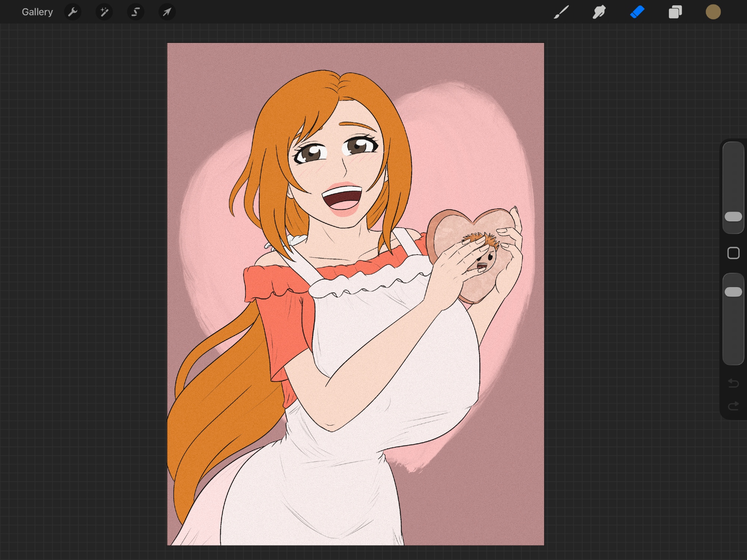Open the Actions wrench menu
Image resolution: width=747 pixels, height=560 pixels.
tap(73, 12)
